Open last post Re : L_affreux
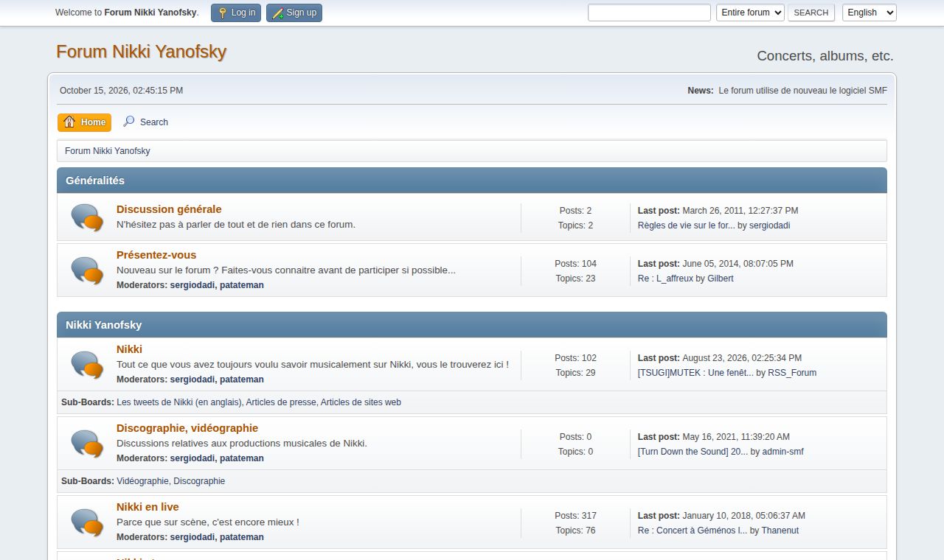 click(666, 279)
